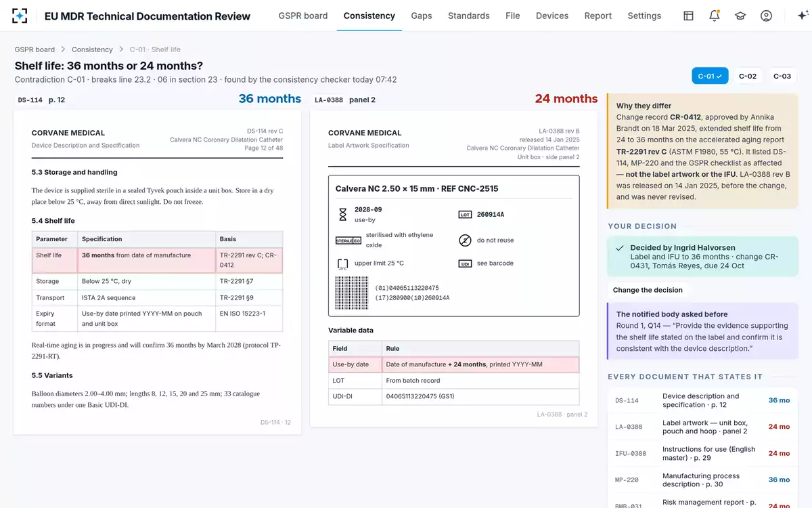Click the DS-114 document tag
Viewport: 812px width, 508px height.
pyautogui.click(x=30, y=100)
